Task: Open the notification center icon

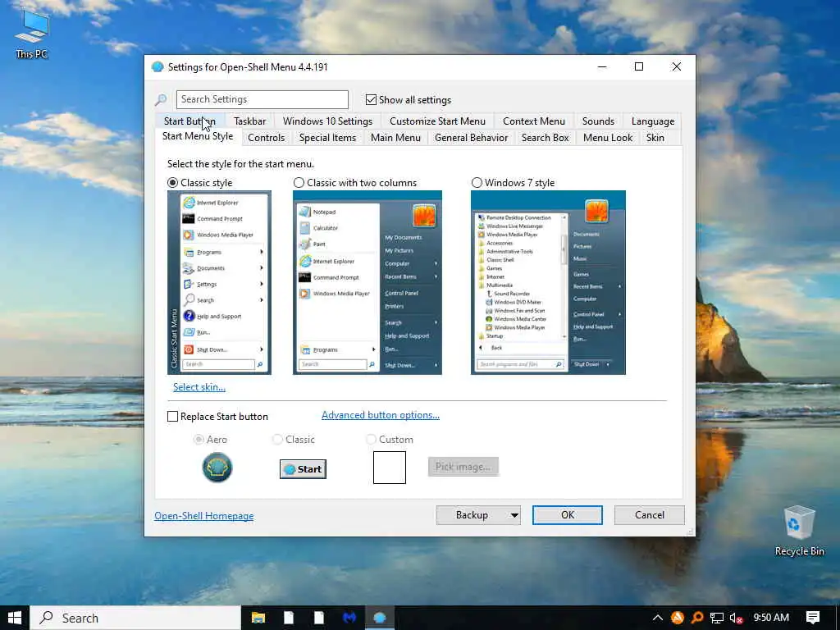Action: pos(813,618)
